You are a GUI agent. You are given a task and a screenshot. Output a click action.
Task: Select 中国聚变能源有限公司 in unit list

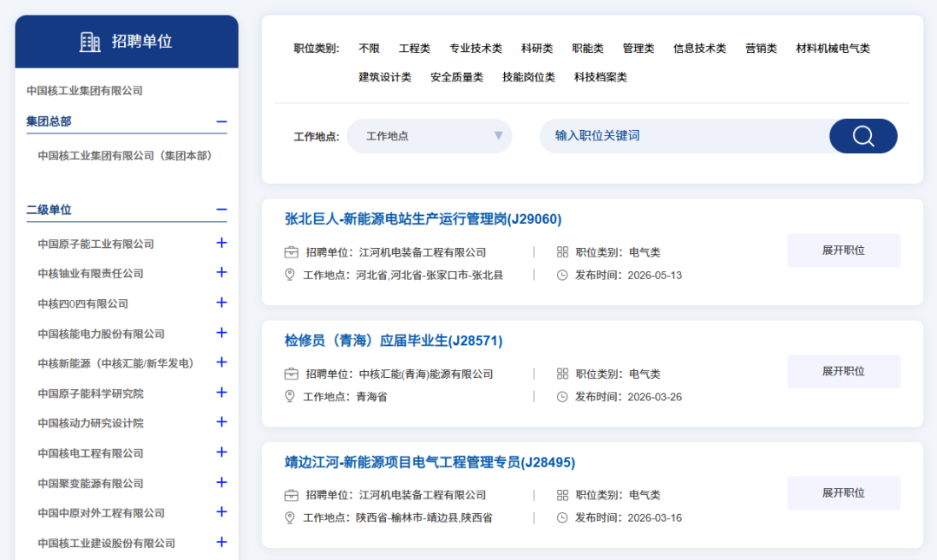coord(90,483)
